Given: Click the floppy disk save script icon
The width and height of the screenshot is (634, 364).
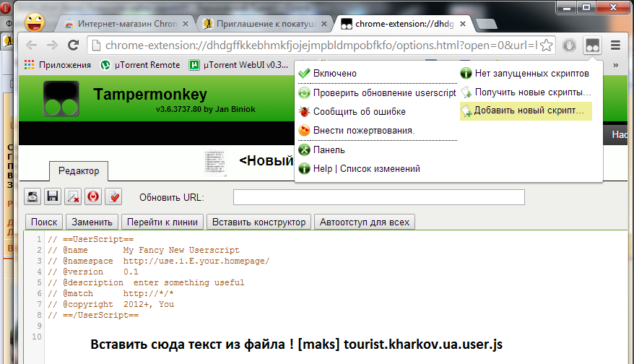Looking at the screenshot, I should [x=53, y=196].
